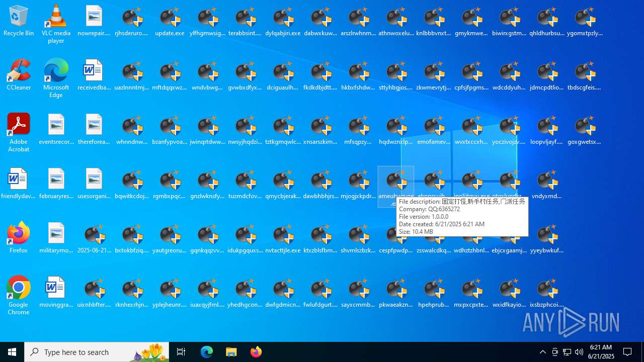
Task: Click the taskbar search box
Action: [x=97, y=352]
